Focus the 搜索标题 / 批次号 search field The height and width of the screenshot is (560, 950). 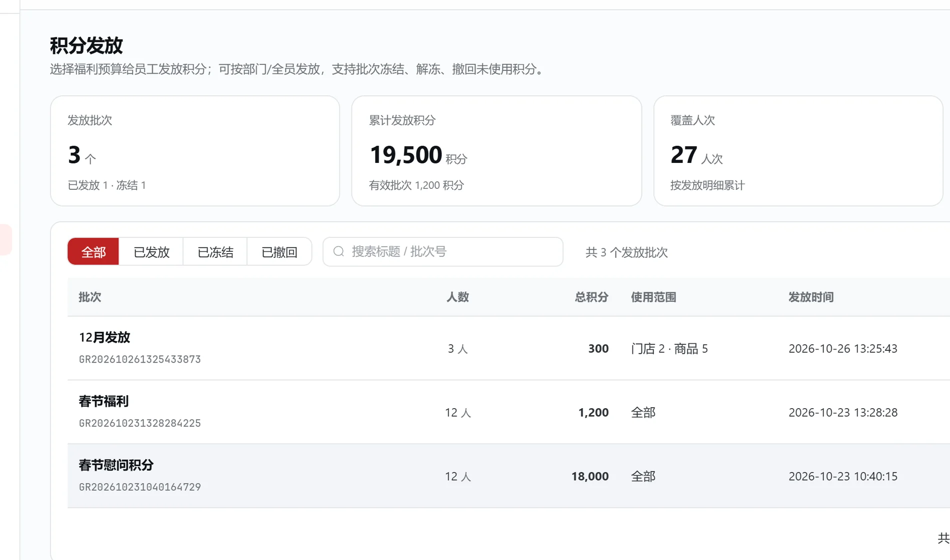click(443, 252)
